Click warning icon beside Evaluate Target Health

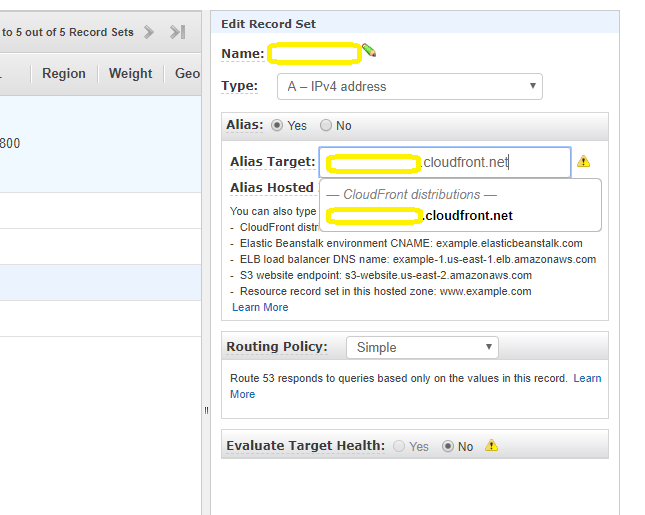point(491,446)
